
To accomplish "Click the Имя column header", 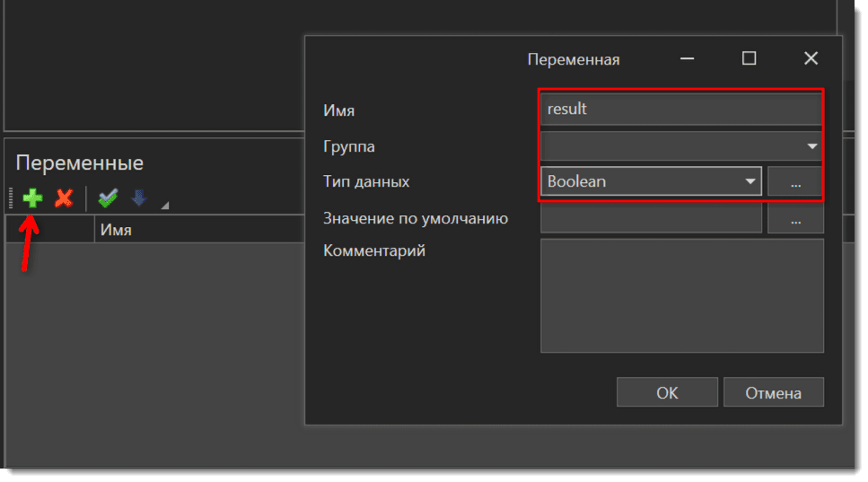I will [x=116, y=230].
